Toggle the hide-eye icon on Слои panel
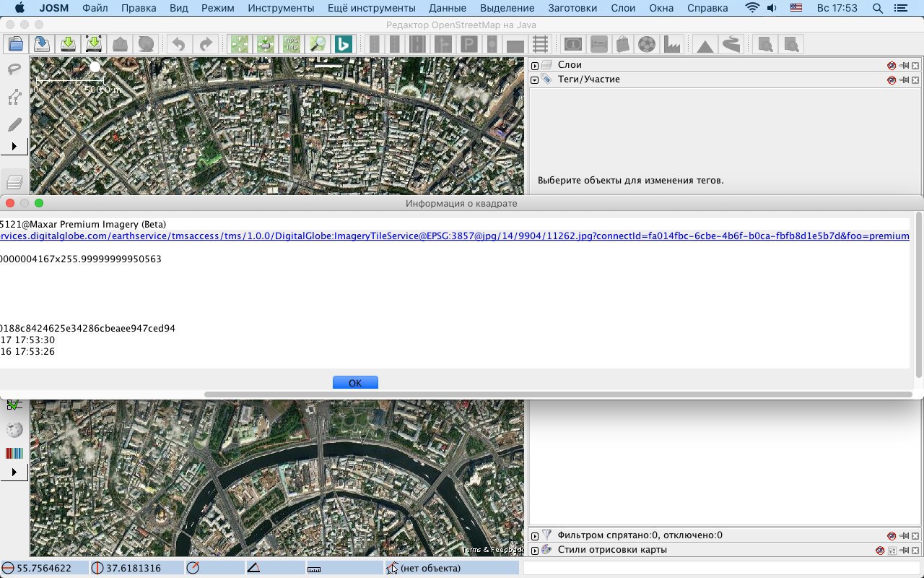 tap(892, 65)
